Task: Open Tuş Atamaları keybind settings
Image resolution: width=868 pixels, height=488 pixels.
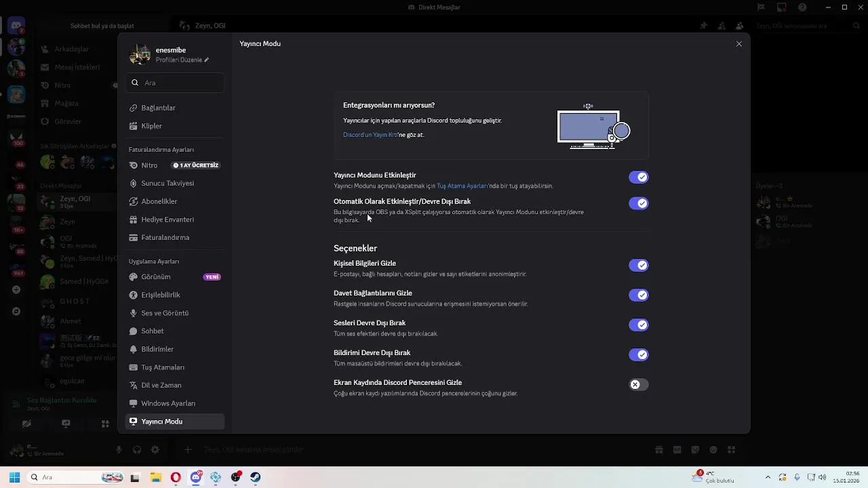Action: (x=175, y=367)
